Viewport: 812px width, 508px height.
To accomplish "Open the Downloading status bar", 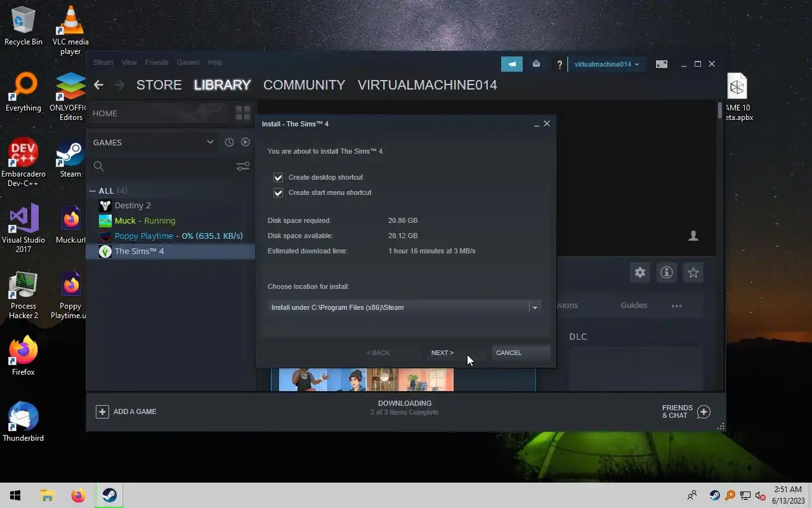I will click(x=405, y=408).
